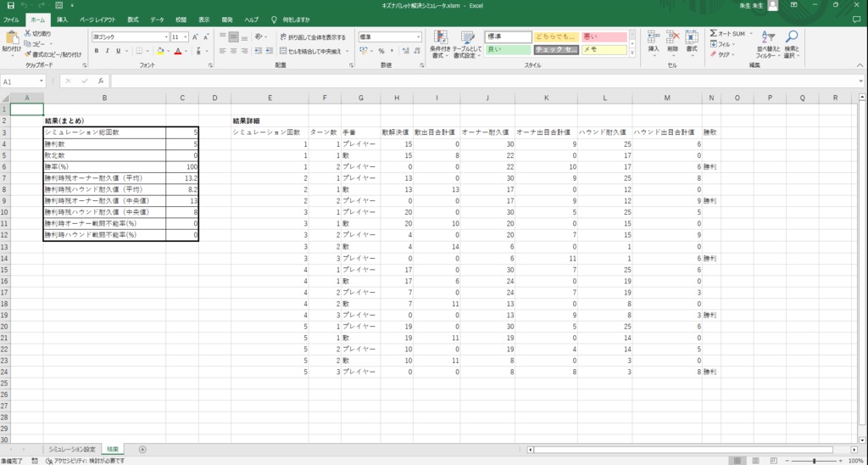868x465 pixels.
Task: Click セルを結合して中央揃え button
Action: click(311, 51)
